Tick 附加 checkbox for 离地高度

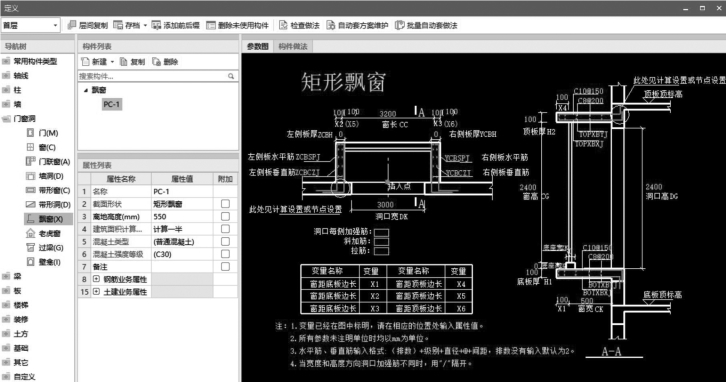point(225,216)
